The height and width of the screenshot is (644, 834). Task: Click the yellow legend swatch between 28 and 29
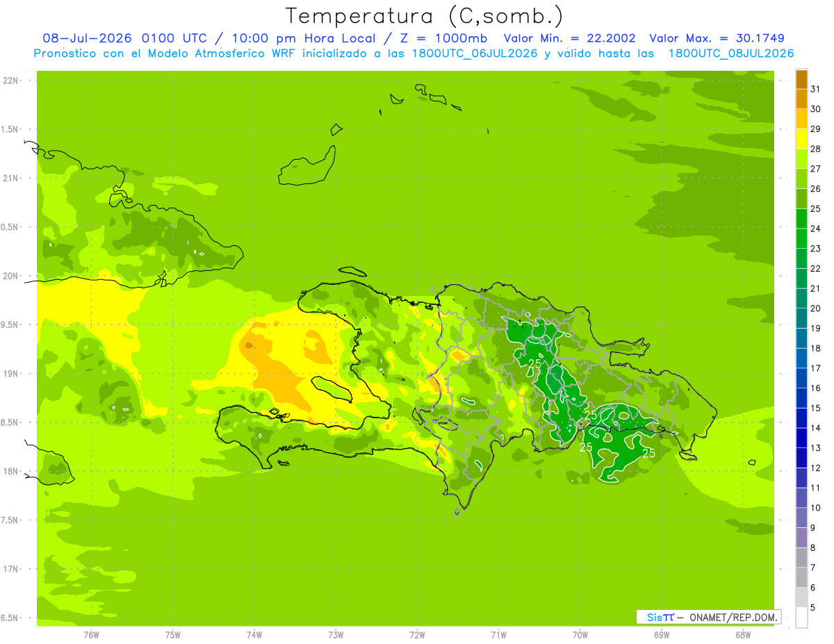[x=801, y=138]
